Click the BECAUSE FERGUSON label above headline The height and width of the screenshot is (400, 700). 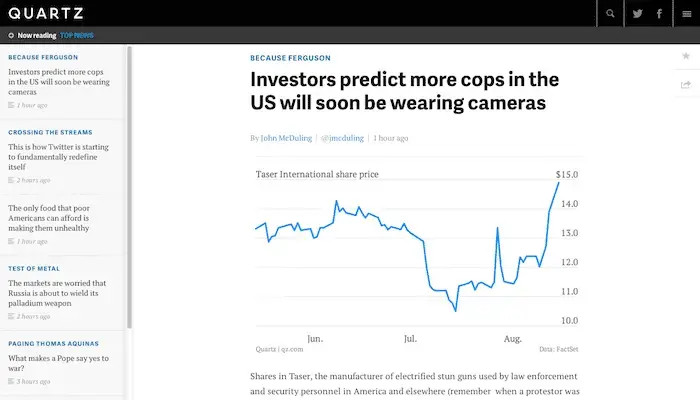(x=289, y=58)
